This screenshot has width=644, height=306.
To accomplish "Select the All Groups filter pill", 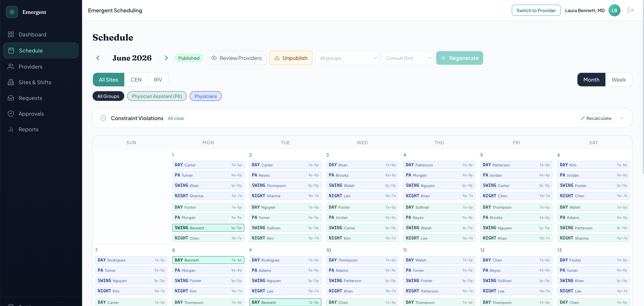I will 108,96.
